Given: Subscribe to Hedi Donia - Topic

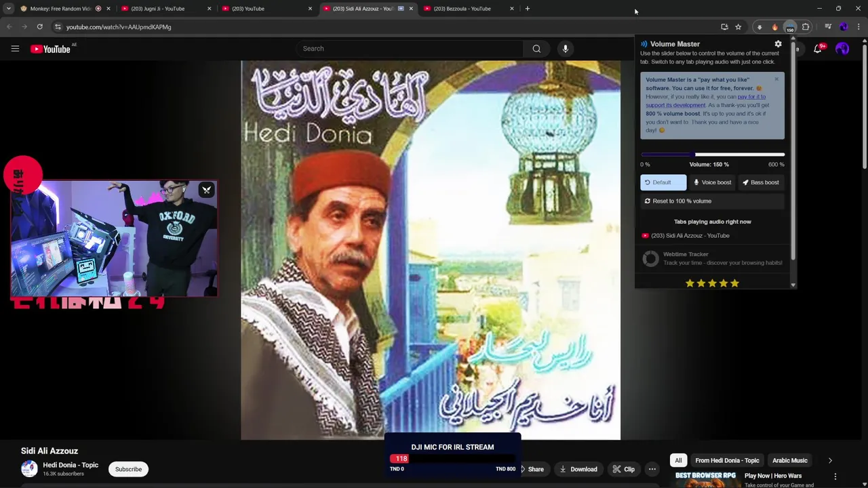Looking at the screenshot, I should click(x=128, y=469).
